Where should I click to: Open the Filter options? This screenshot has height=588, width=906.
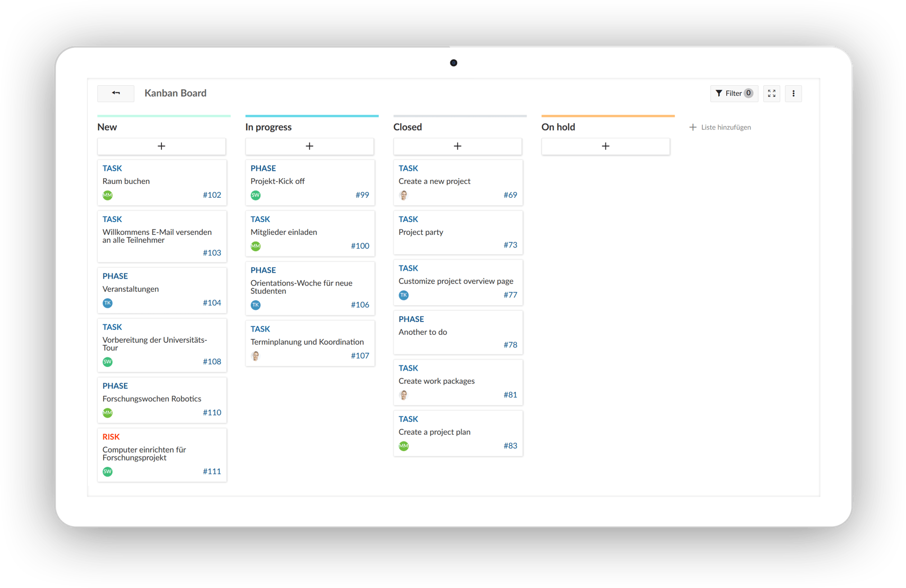[733, 94]
